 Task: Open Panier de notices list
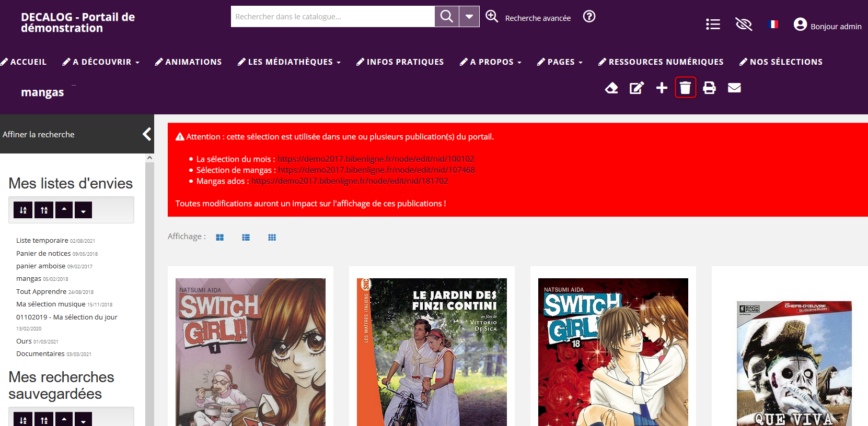click(43, 253)
